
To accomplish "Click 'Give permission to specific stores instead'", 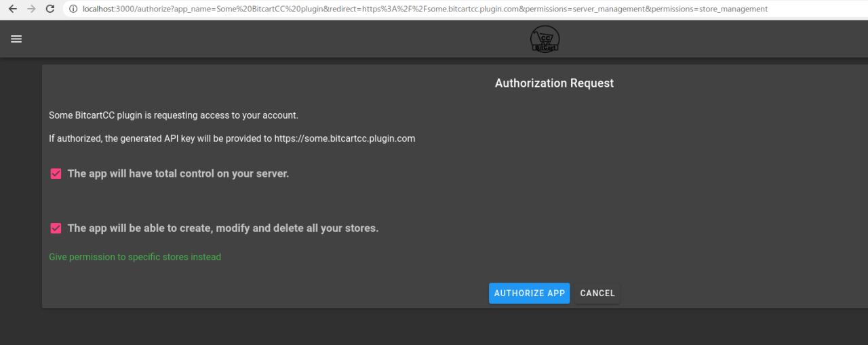I will tap(135, 257).
